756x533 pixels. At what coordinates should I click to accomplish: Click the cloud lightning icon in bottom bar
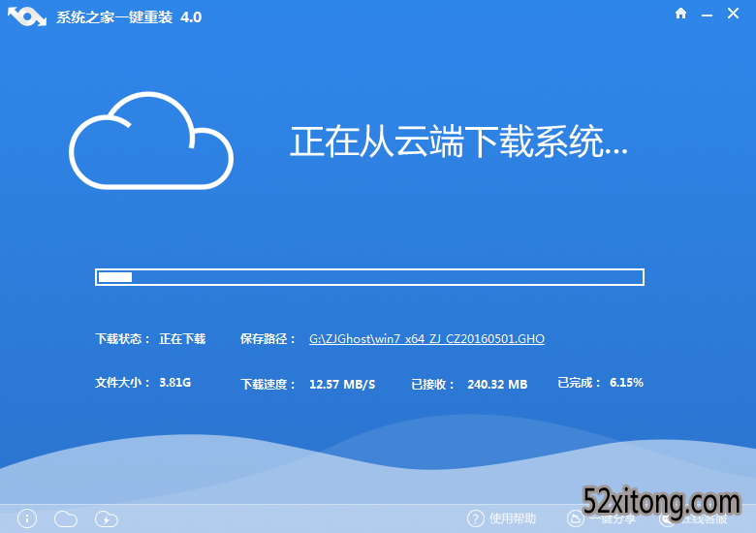coord(106,519)
